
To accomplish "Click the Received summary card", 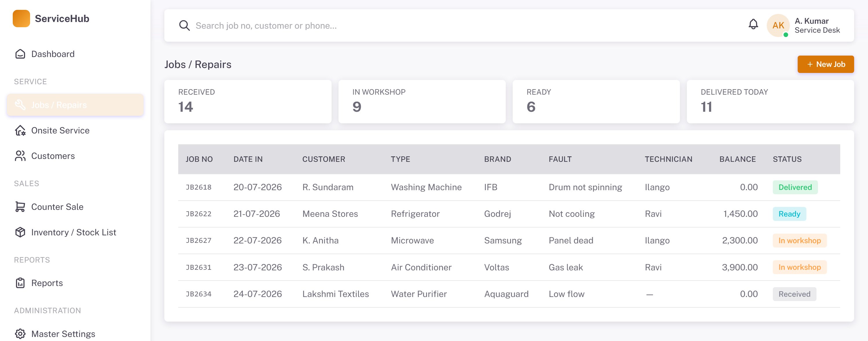I will pos(248,102).
